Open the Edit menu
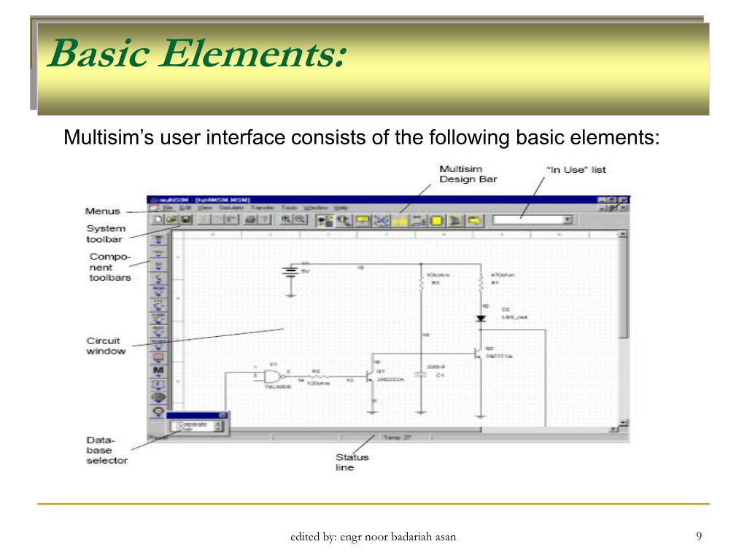 (x=185, y=208)
